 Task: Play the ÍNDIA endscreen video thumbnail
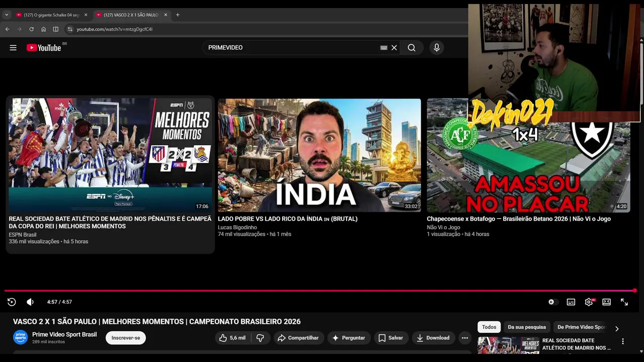pyautogui.click(x=319, y=155)
